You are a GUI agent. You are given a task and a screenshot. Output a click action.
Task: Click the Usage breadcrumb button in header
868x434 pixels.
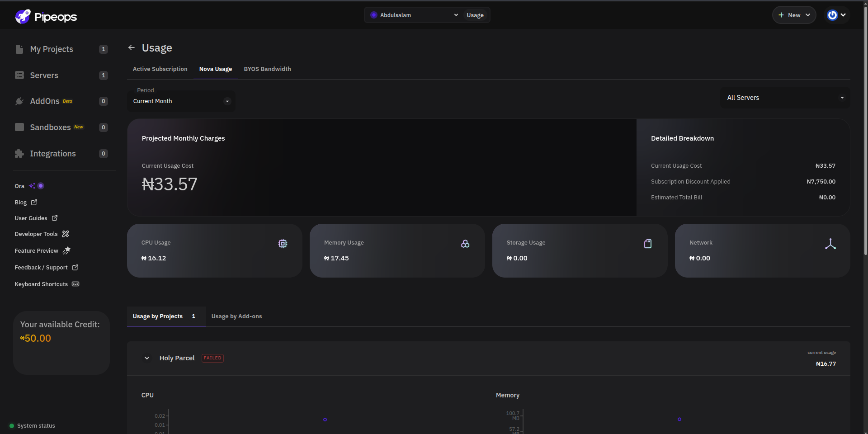(475, 15)
